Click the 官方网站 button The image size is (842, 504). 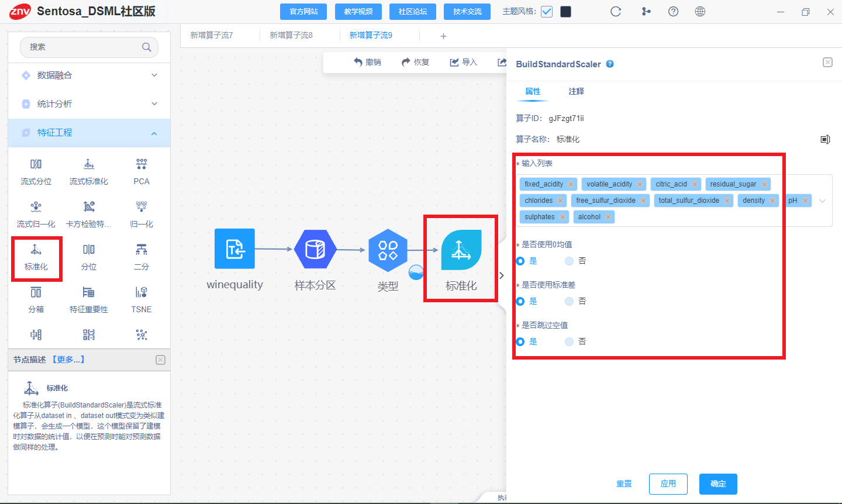(x=304, y=12)
